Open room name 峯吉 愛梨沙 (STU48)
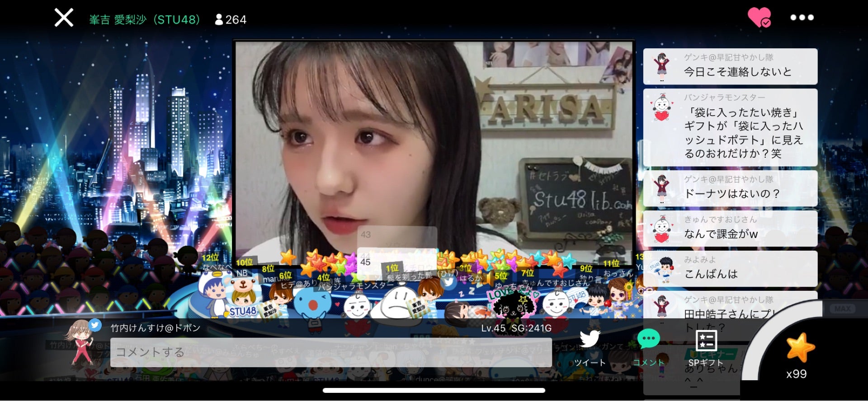Viewport: 868px width, 401px height. click(x=145, y=19)
